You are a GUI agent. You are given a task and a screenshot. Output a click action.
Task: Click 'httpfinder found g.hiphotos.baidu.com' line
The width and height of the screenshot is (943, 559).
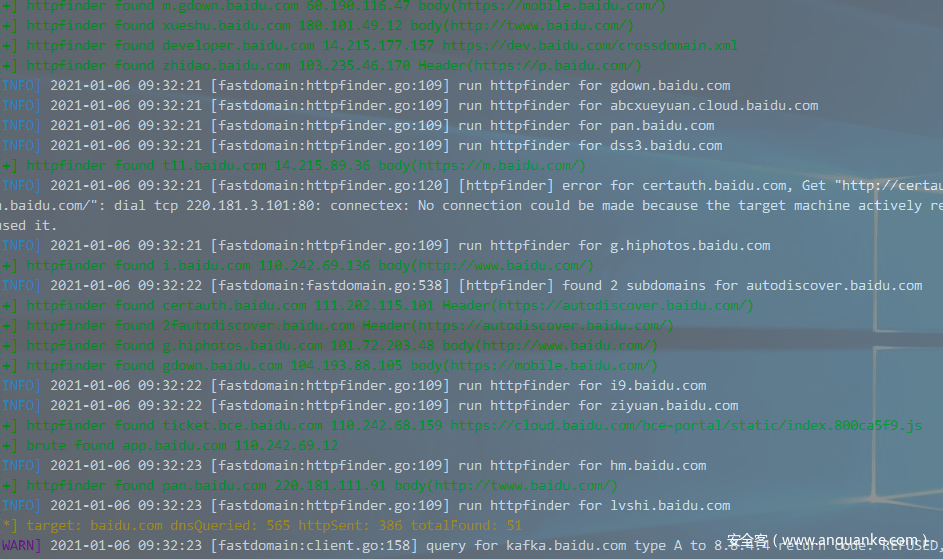click(x=329, y=345)
